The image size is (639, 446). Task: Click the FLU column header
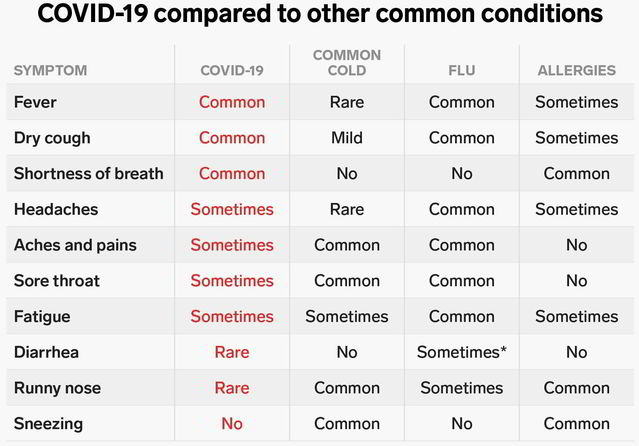tap(461, 70)
